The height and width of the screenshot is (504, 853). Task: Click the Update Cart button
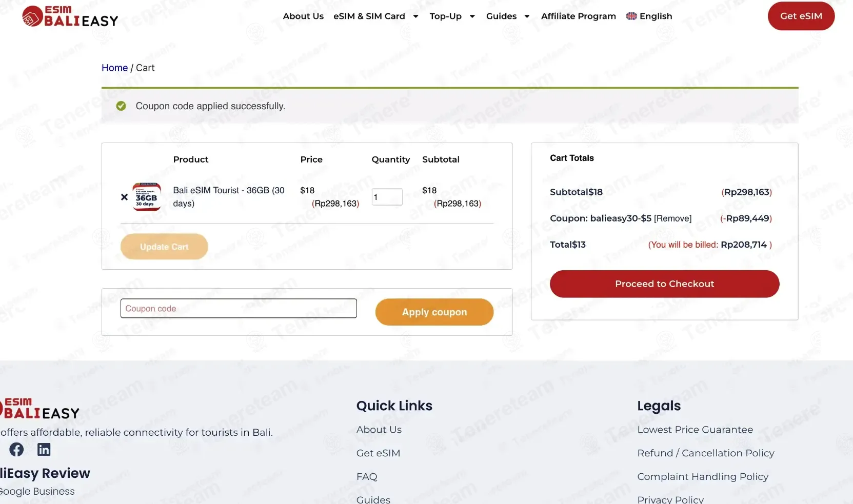coord(164,247)
